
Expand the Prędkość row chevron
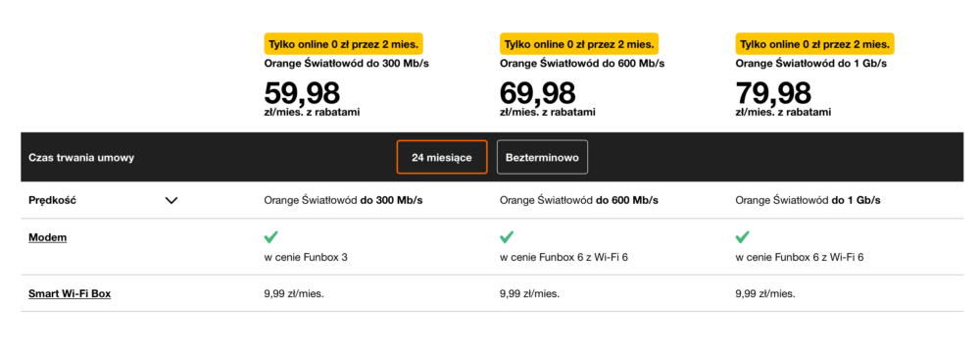[171, 201]
